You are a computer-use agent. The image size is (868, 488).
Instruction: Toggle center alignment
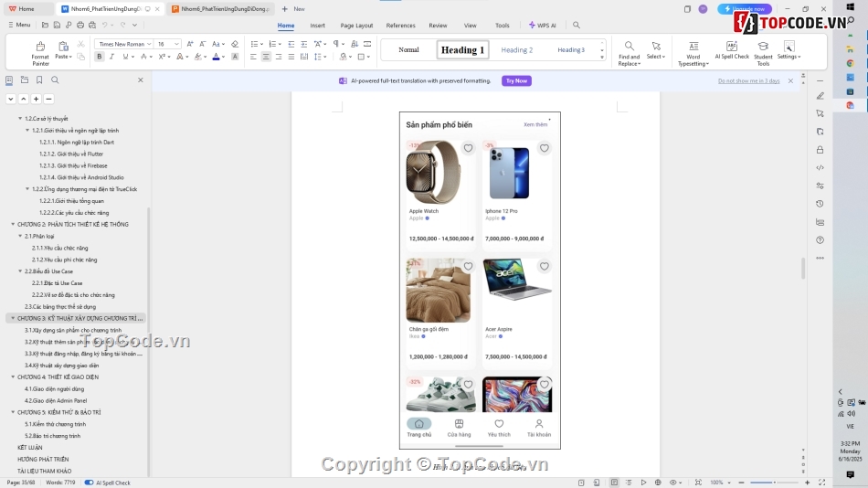(x=266, y=57)
